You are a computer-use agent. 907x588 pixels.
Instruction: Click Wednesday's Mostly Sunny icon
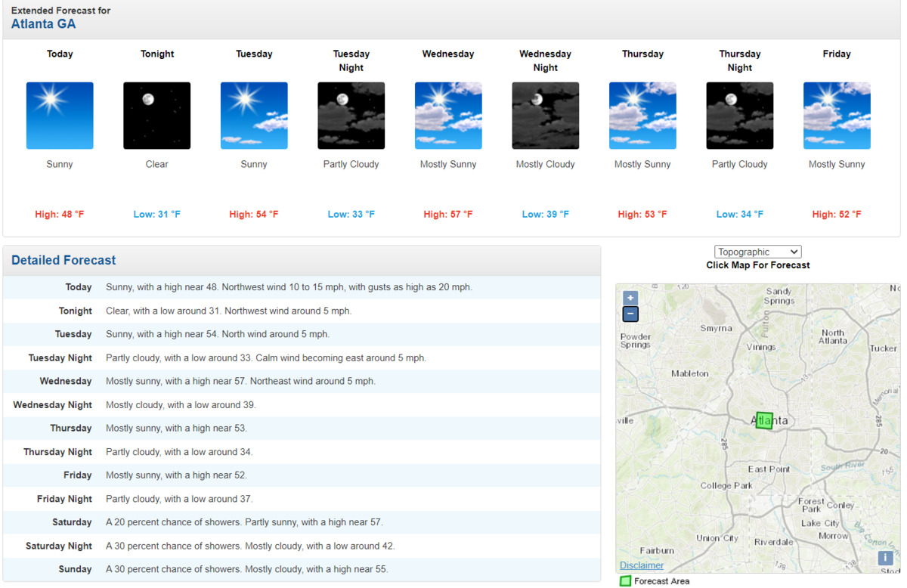448,115
